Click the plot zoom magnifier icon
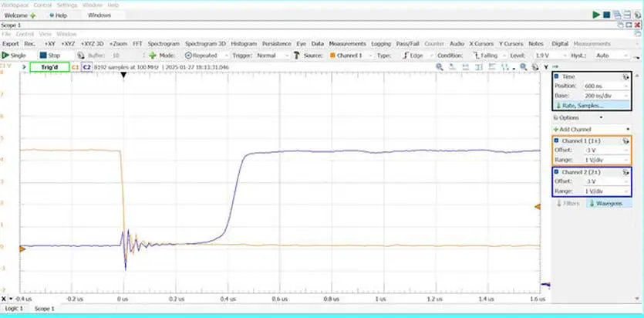This screenshot has width=644, height=318. click(x=440, y=66)
